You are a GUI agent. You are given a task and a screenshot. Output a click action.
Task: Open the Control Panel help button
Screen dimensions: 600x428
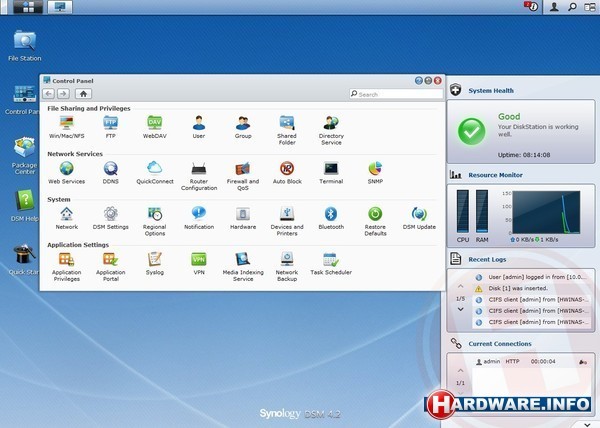pos(419,81)
